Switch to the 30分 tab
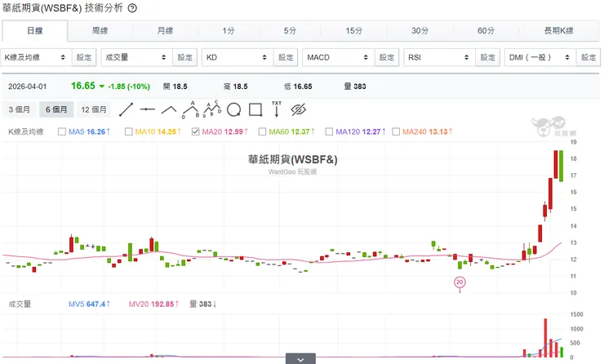 pyautogui.click(x=420, y=31)
